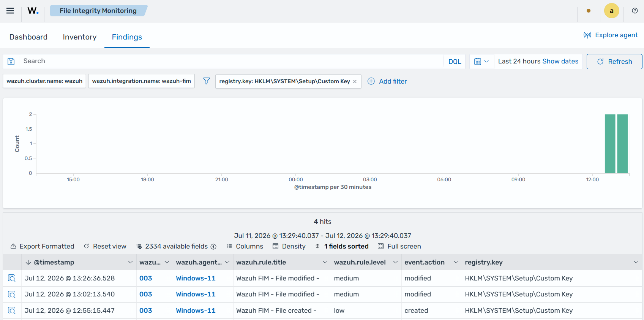This screenshot has width=644, height=320.
Task: Click the Wazuh W. logo
Action: (x=33, y=11)
